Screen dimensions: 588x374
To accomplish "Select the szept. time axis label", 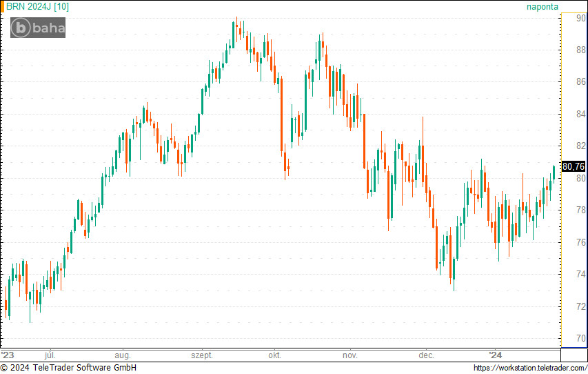I will coord(202,355).
